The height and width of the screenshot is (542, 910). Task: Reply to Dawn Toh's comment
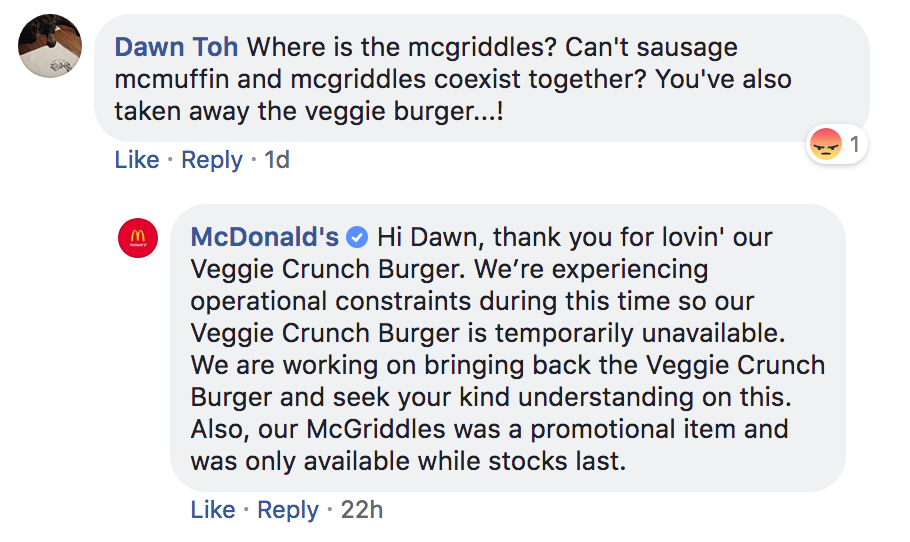(x=212, y=160)
